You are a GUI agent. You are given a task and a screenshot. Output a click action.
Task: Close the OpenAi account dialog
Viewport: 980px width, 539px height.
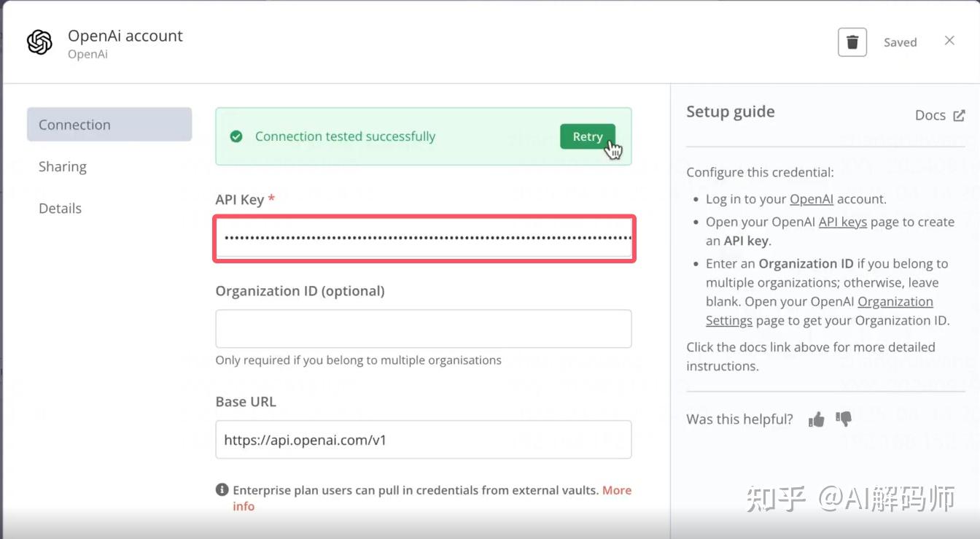(x=949, y=41)
